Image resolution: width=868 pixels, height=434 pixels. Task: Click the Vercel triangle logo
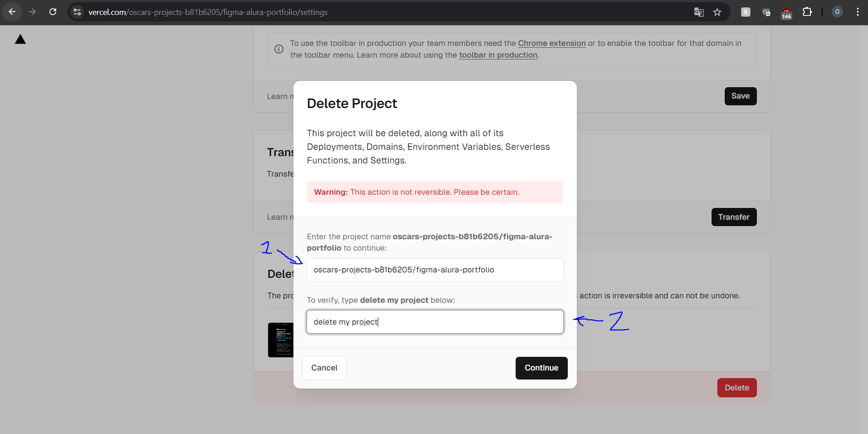(20, 39)
